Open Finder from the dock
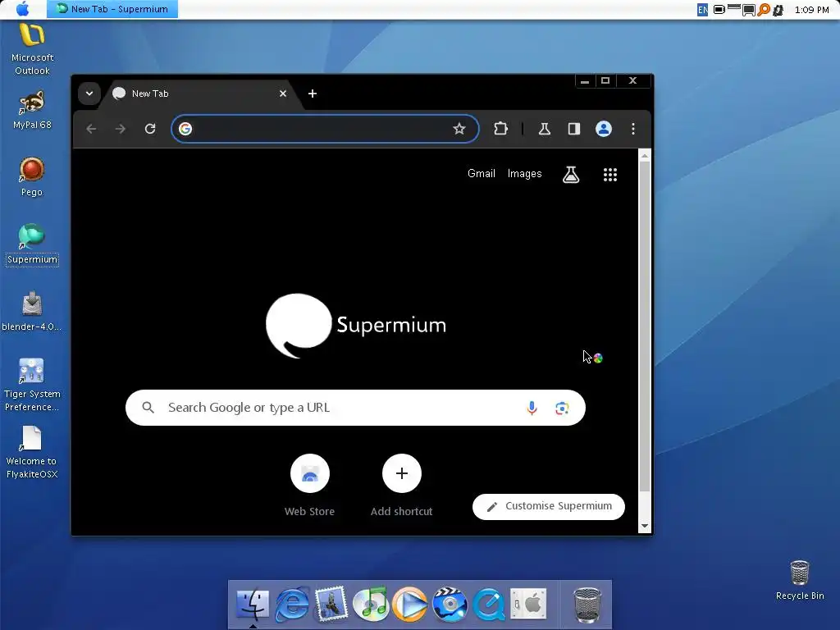The width and height of the screenshot is (840, 630). tap(252, 605)
